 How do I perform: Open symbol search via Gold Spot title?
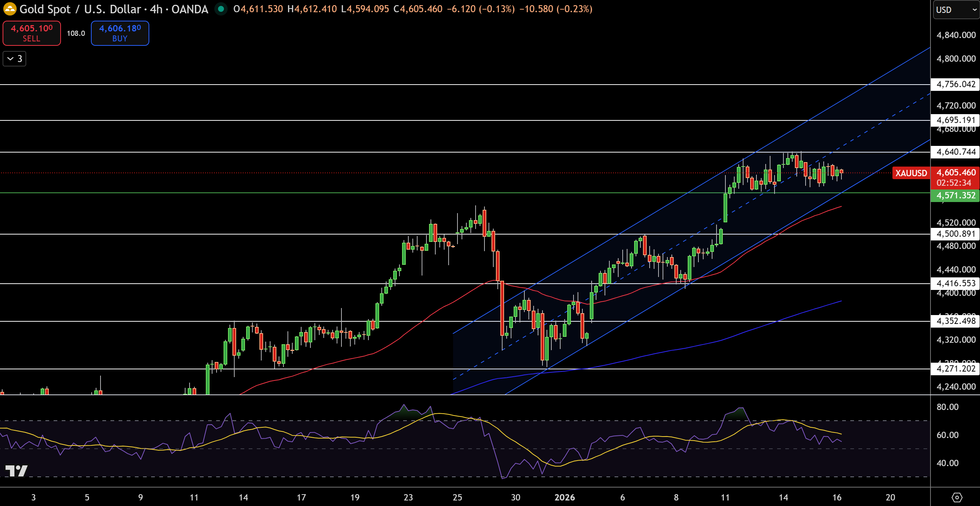tap(113, 9)
